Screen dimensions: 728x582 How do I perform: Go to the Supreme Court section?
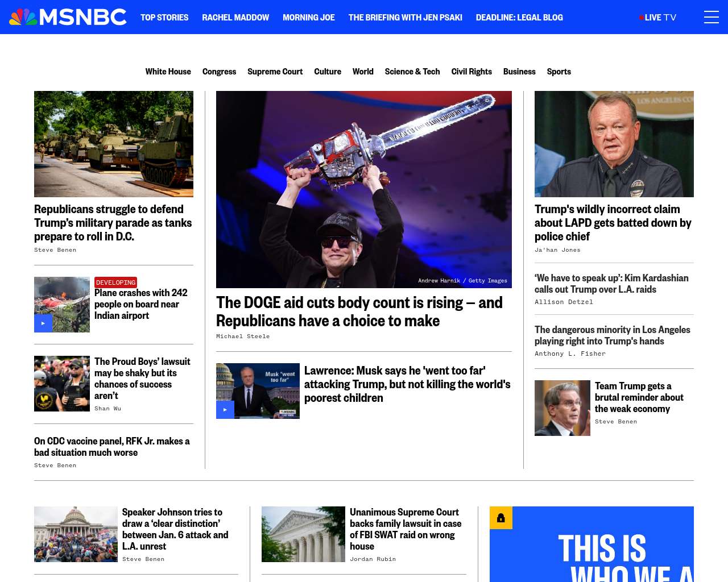pos(275,72)
